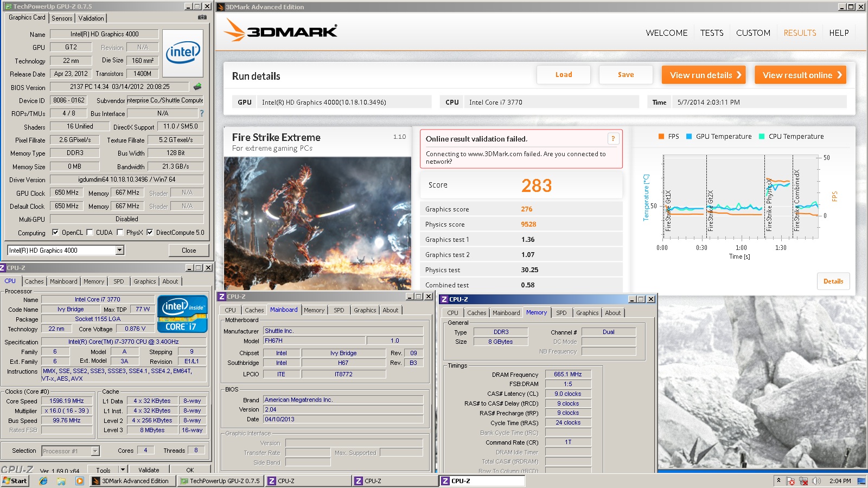Click the orange FPS legend swatch
This screenshot has height=488, width=868.
661,137
